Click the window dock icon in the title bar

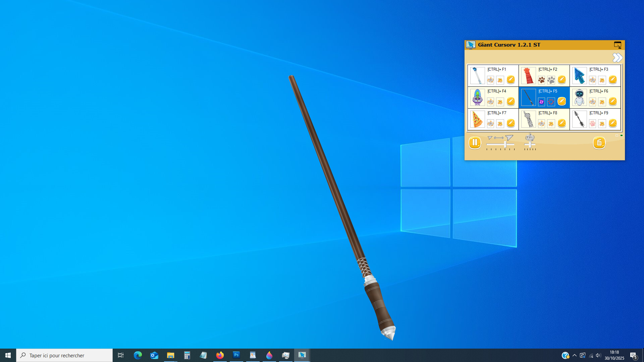click(x=618, y=45)
